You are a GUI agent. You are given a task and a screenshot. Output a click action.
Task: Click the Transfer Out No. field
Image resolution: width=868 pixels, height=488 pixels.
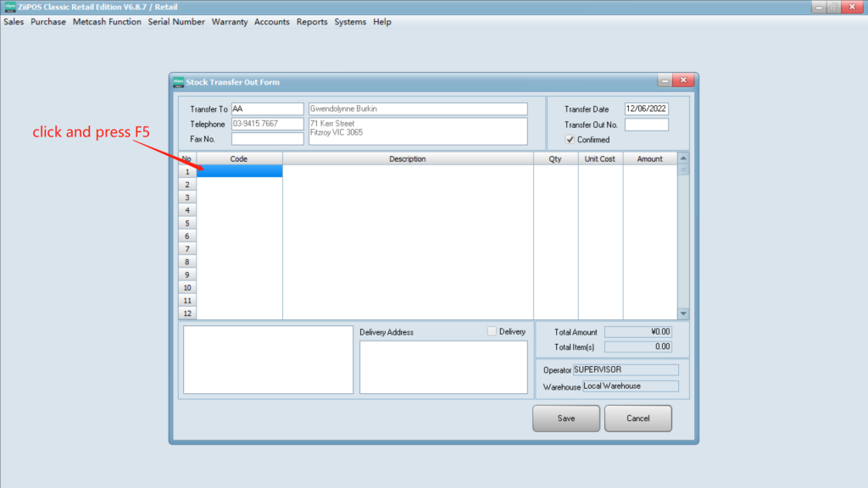(647, 125)
